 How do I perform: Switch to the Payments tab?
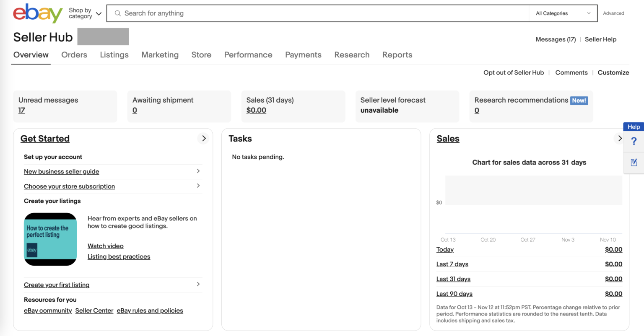303,54
